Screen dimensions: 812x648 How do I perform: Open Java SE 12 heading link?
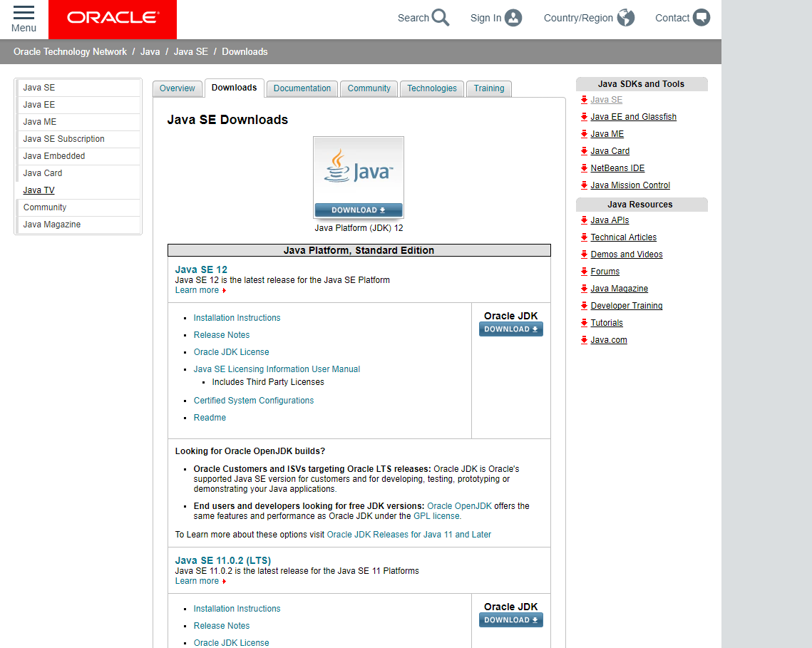click(201, 270)
